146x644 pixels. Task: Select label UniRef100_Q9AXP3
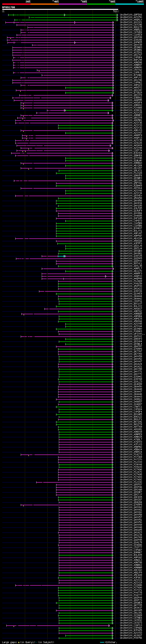(x=131, y=339)
